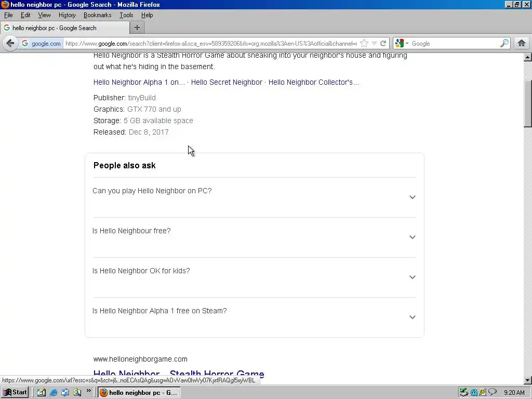Open the Windows Start menu
This screenshot has height=399, width=532.
(15, 392)
